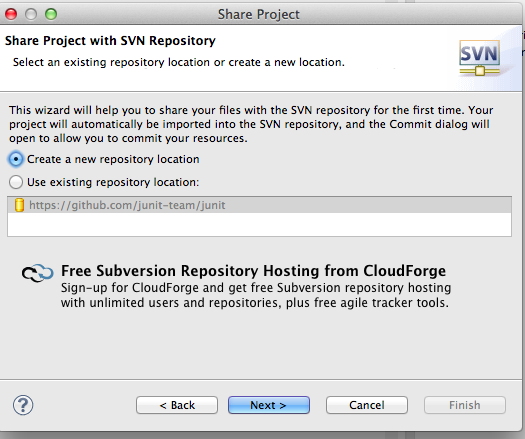Click the CloudForge cloud icon

[x=38, y=272]
